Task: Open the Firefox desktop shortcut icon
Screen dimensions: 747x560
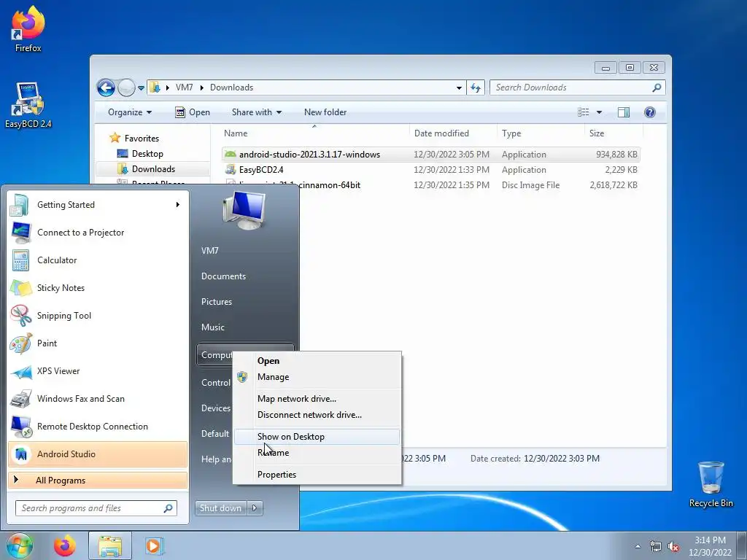Action: 28,28
